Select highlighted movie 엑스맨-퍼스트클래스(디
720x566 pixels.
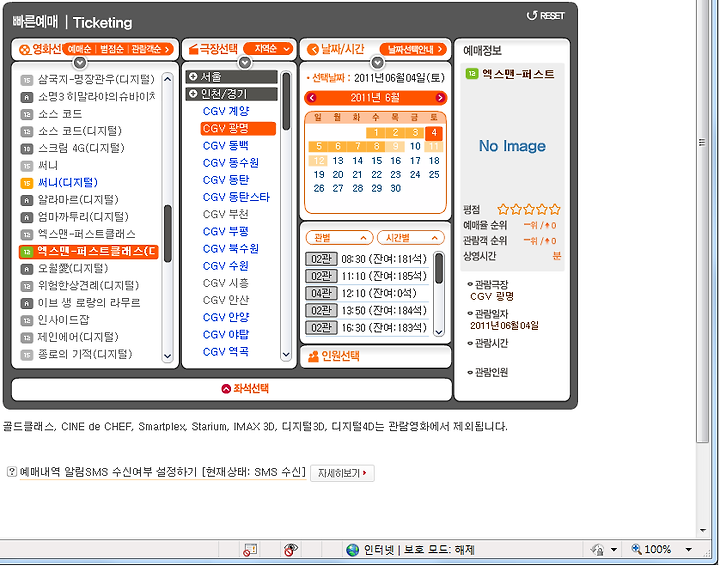click(x=89, y=252)
